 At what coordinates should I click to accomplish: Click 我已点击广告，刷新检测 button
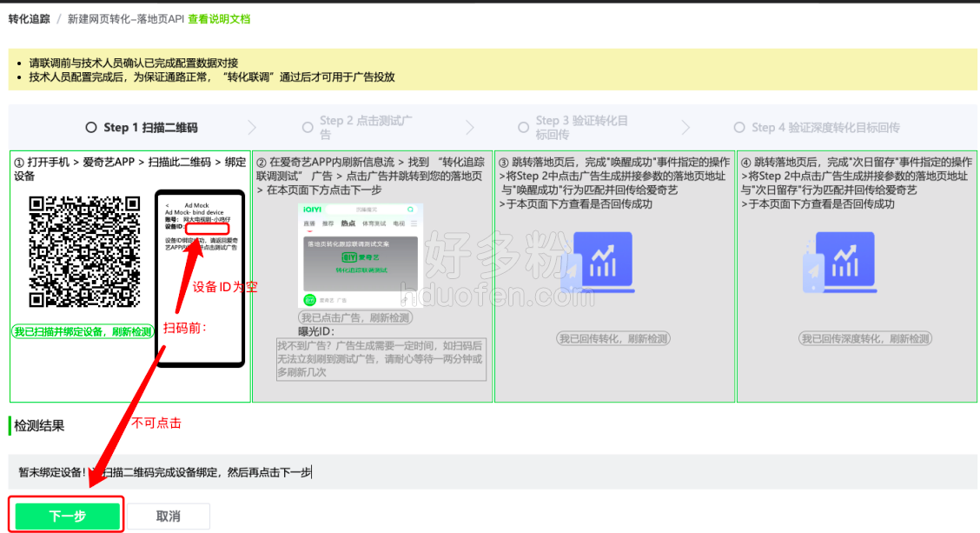click(355, 317)
